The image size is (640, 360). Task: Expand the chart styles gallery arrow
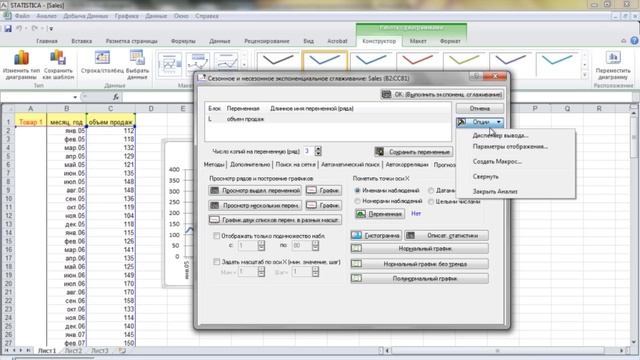click(584, 75)
